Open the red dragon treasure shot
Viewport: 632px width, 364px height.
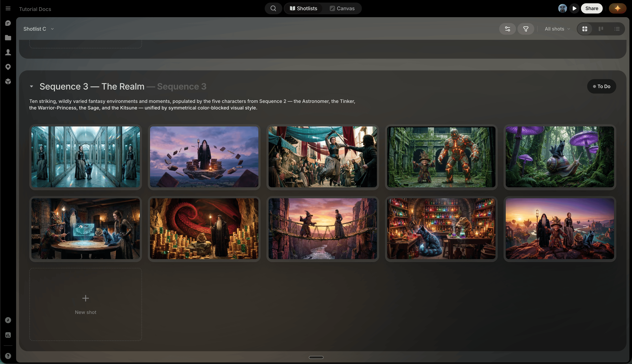click(204, 229)
